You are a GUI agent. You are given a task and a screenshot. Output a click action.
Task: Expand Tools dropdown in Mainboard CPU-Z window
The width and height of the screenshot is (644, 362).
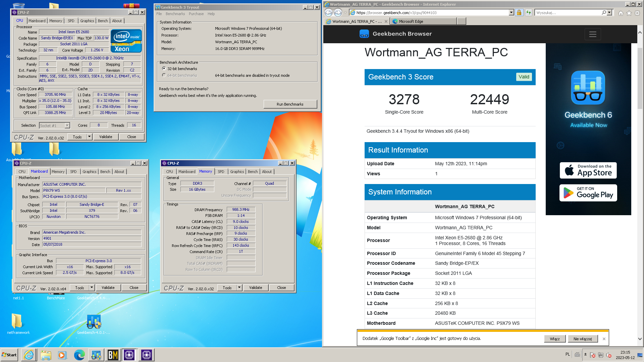(92, 288)
